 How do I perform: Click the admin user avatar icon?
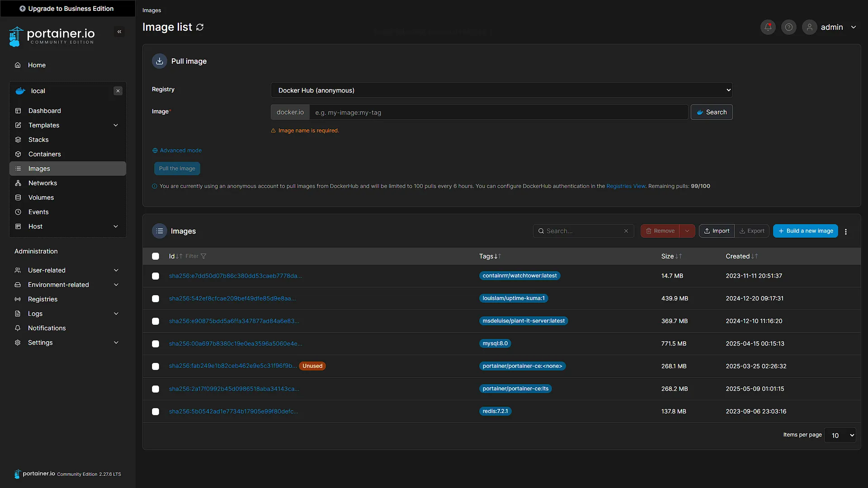coord(810,27)
